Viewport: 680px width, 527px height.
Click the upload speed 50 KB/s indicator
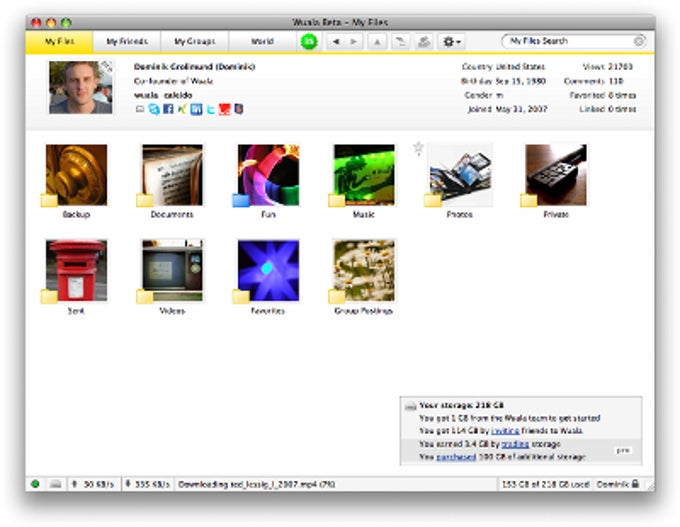click(93, 484)
